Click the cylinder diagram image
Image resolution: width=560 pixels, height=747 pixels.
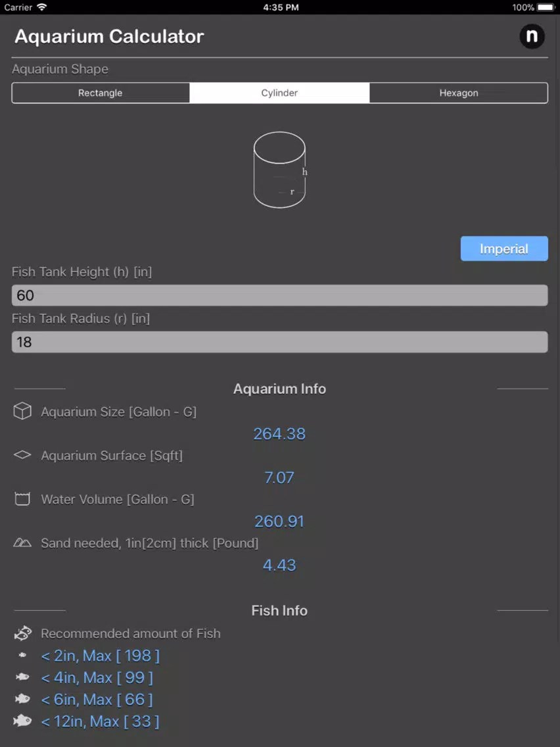279,170
